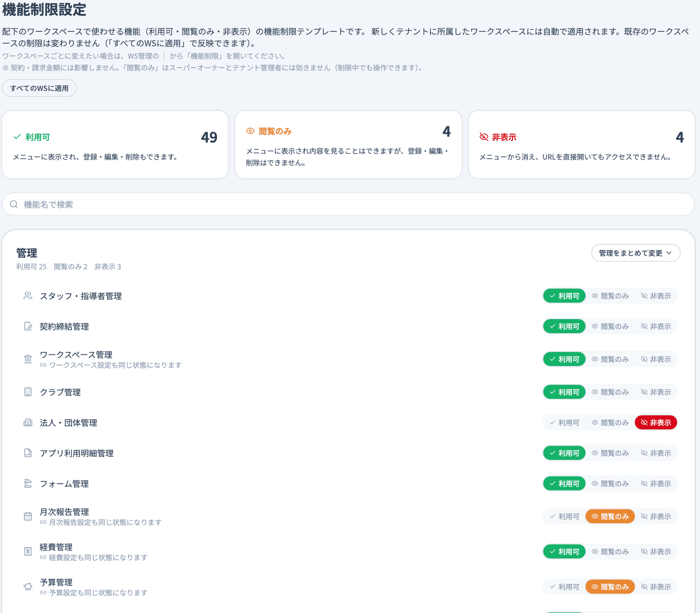The width and height of the screenshot is (700, 613).
Task: Click the クラブ管理 row label
Action: coord(60,392)
